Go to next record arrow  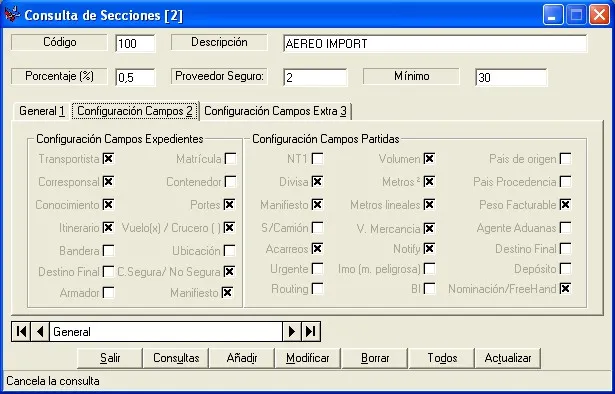coord(292,332)
